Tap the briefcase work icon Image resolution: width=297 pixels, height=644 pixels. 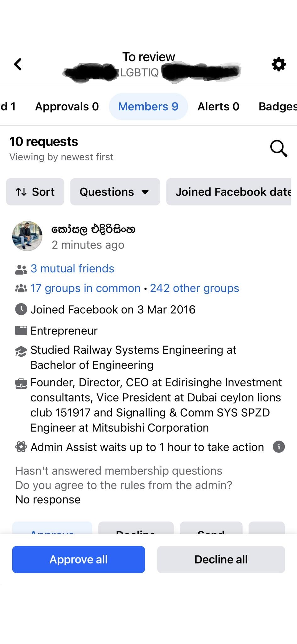21,384
